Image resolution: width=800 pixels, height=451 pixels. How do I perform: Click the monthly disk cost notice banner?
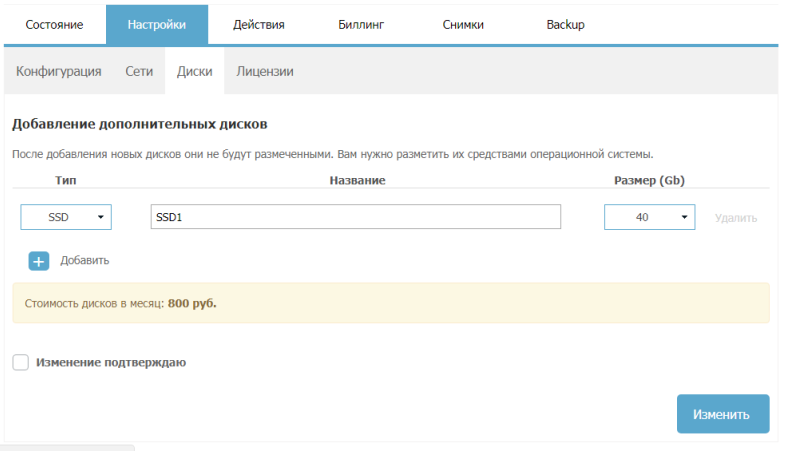[x=390, y=303]
